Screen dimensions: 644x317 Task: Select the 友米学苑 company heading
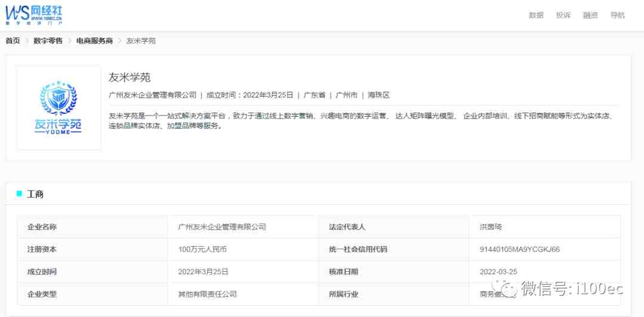coord(130,77)
